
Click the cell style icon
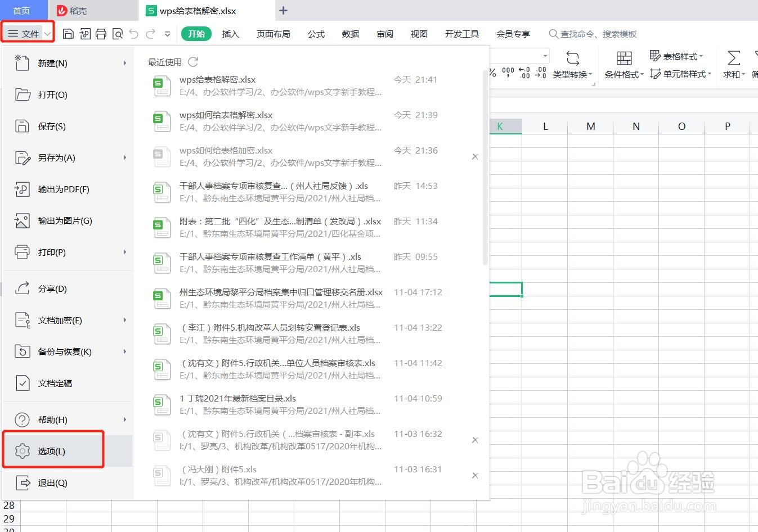tap(655, 74)
